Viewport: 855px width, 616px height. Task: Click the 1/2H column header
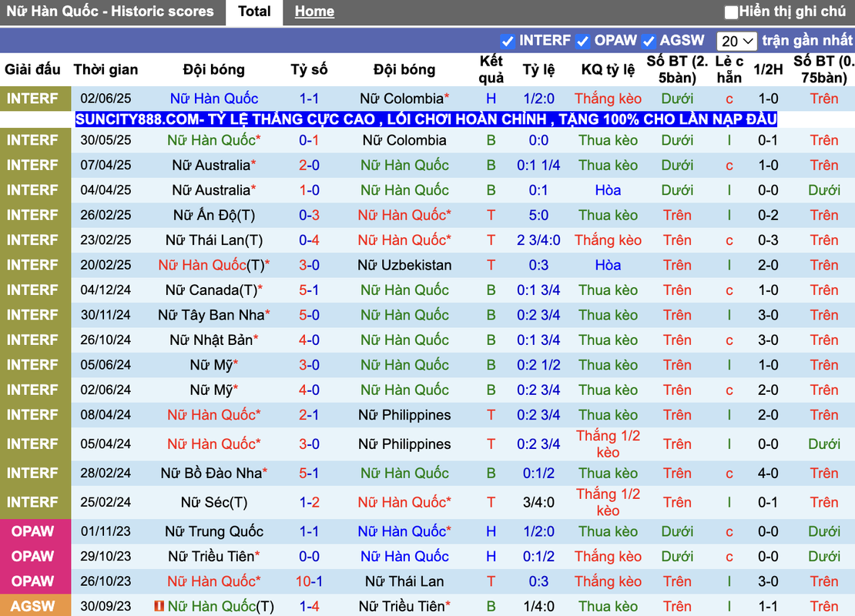768,70
